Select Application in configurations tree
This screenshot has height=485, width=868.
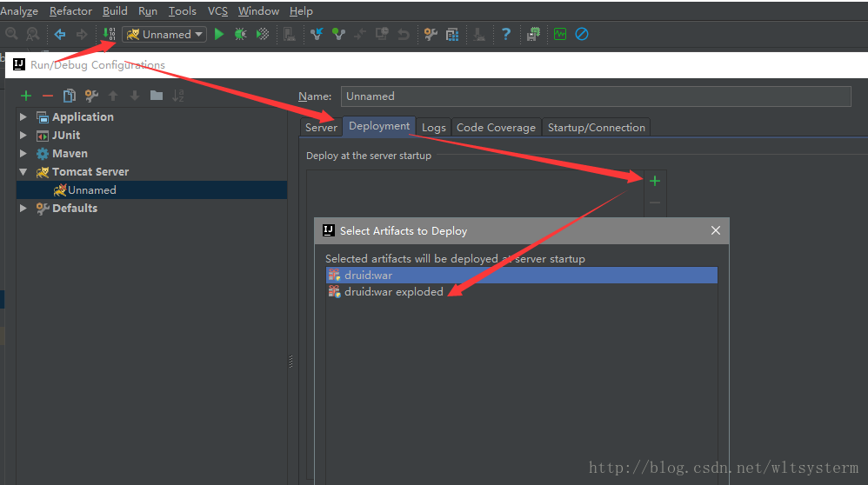pyautogui.click(x=83, y=116)
